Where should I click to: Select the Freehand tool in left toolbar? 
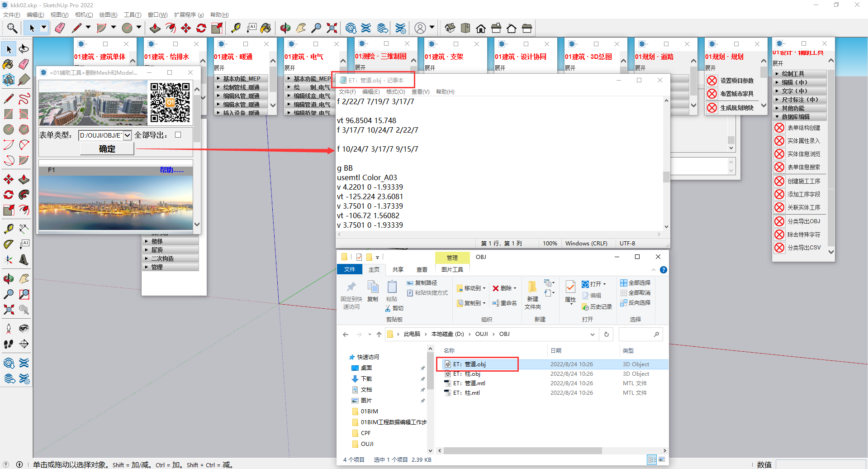click(24, 99)
